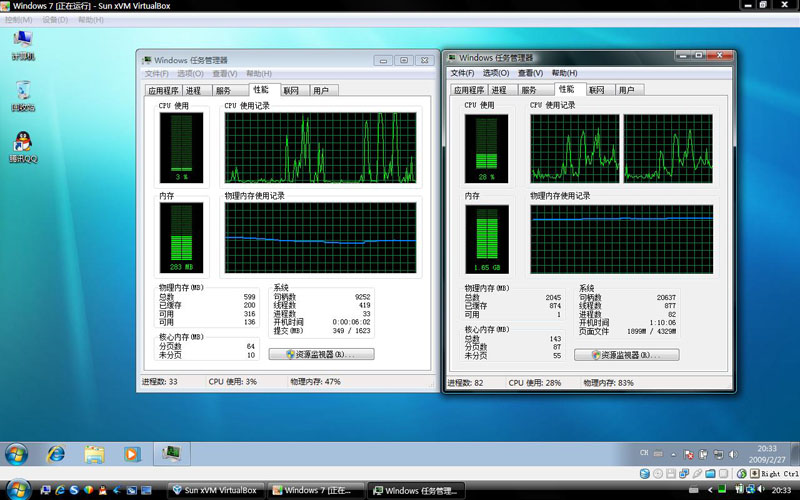This screenshot has width=800, height=500.
Task: Click host quick launch QQ penguin icon
Action: point(103,490)
